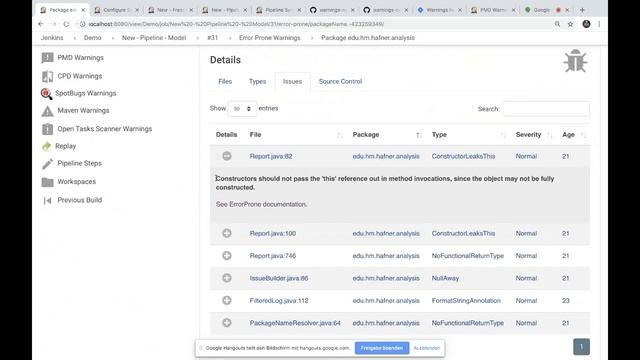
Task: Focus the table Search field
Action: pos(546,109)
